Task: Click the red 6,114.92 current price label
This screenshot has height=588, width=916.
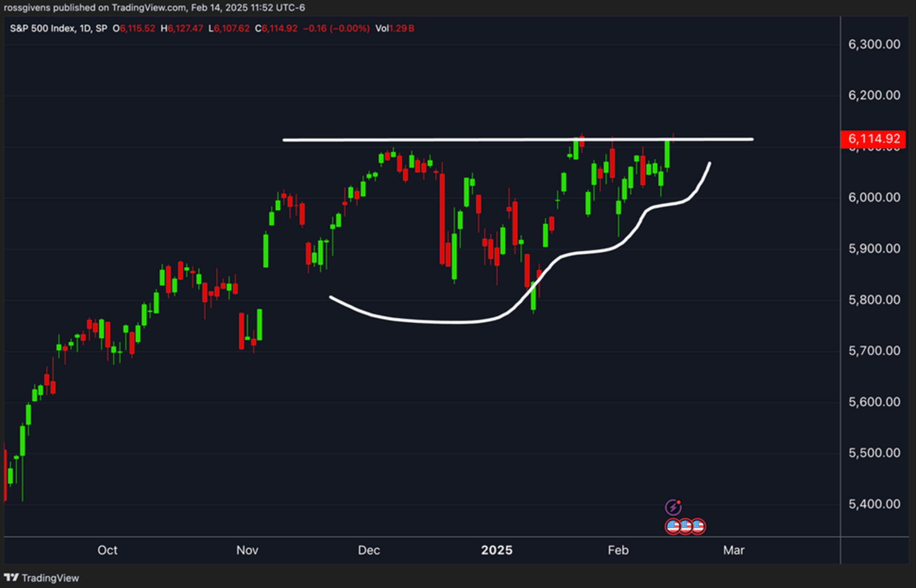Action: [873, 139]
